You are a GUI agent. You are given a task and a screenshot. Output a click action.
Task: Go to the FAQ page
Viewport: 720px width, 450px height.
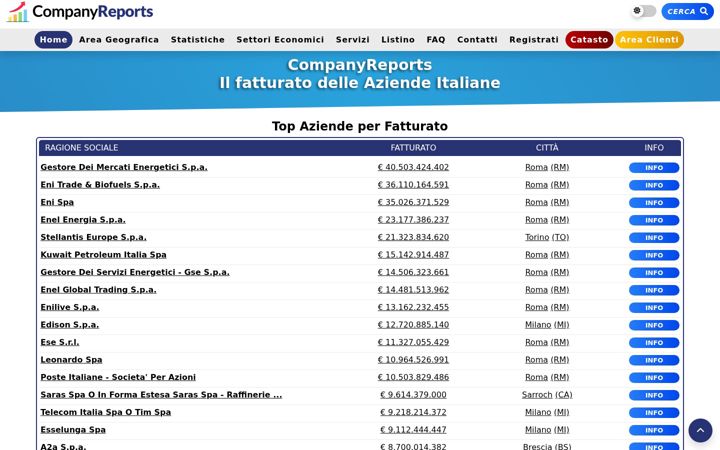tap(436, 40)
